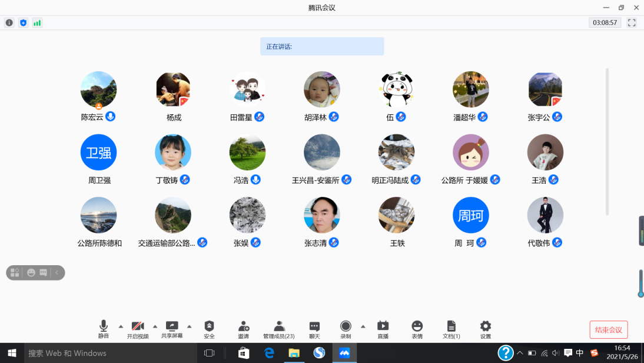
Task: Click the blue security shield icon
Action: 24,23
